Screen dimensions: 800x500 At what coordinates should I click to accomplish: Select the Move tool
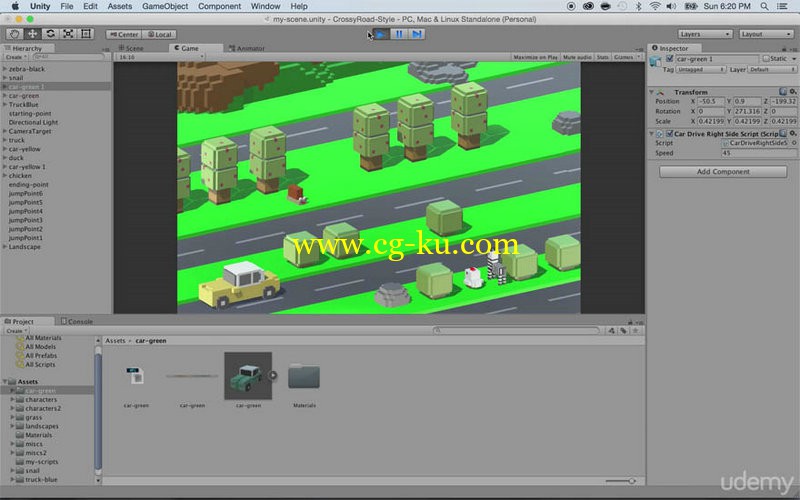pos(32,34)
